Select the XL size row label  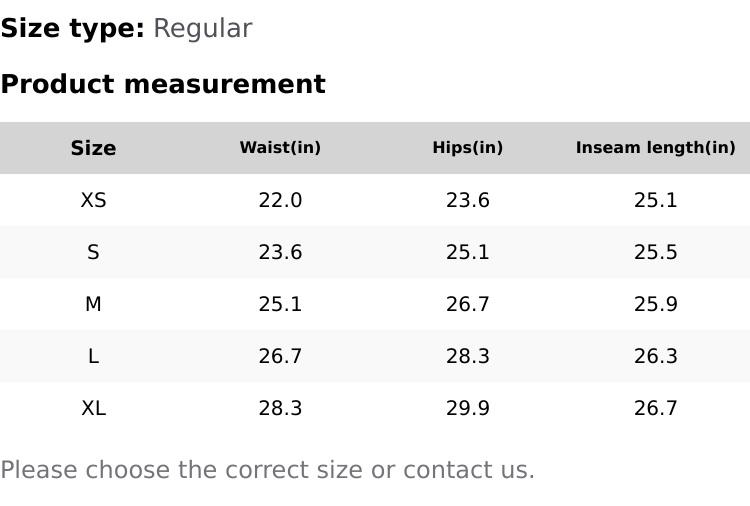[x=93, y=408]
